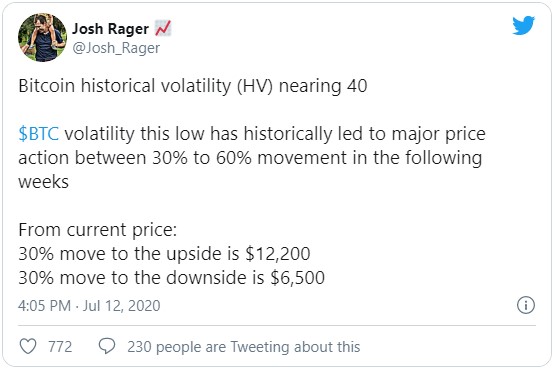The width and height of the screenshot is (555, 368).
Task: Click the "action between 30% to 60% movement" line
Action: pos(250,158)
